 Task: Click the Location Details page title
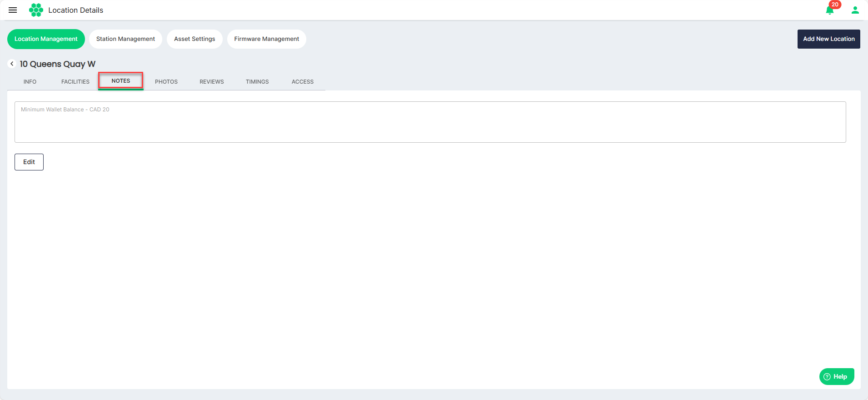point(75,10)
